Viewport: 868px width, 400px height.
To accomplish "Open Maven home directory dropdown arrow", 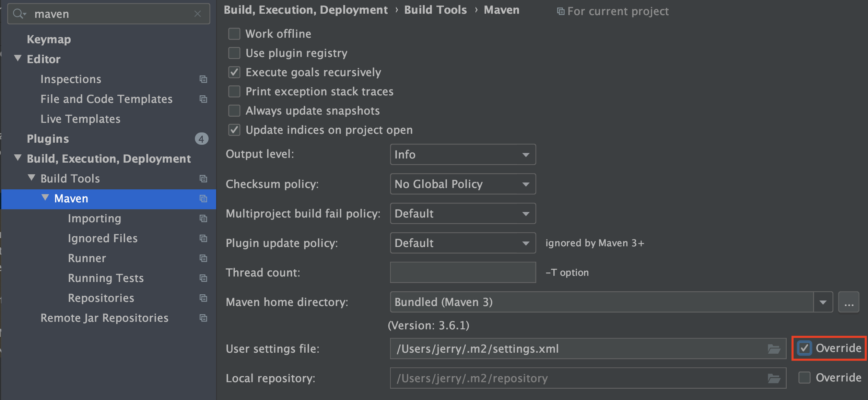I will [x=823, y=302].
